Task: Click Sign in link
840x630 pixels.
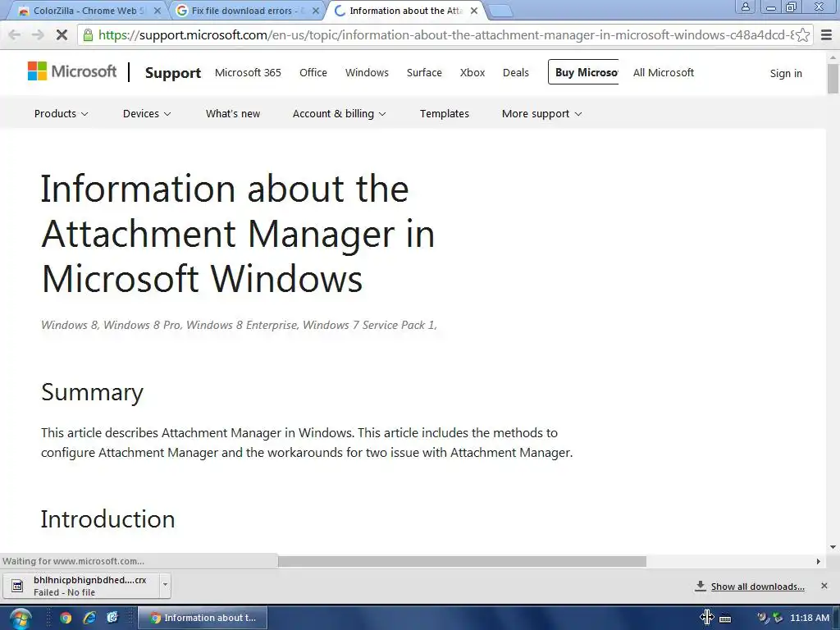Action: tap(786, 73)
